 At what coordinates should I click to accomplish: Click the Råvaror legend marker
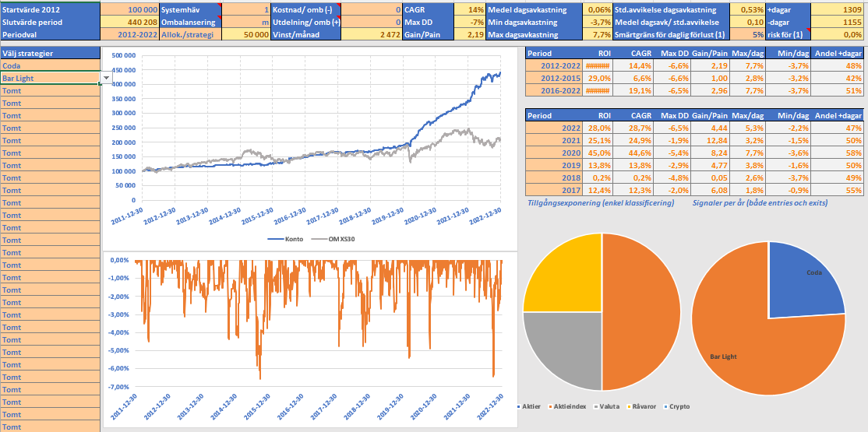coord(630,406)
